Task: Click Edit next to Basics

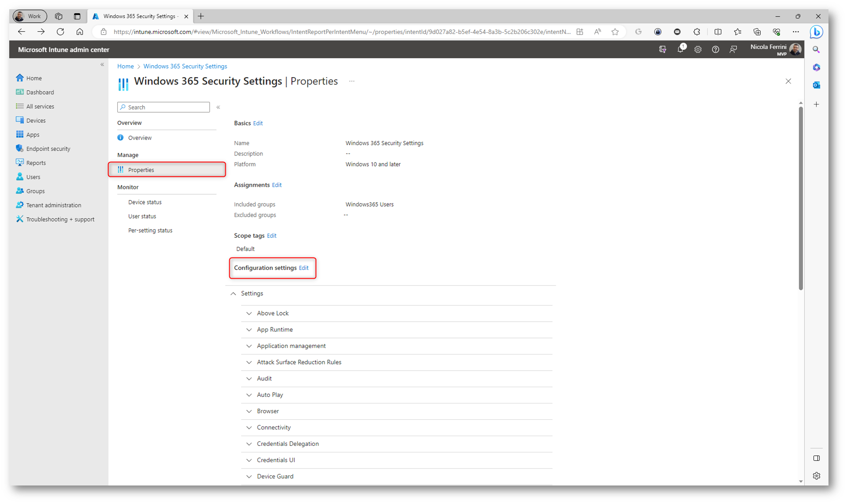Action: pyautogui.click(x=258, y=123)
